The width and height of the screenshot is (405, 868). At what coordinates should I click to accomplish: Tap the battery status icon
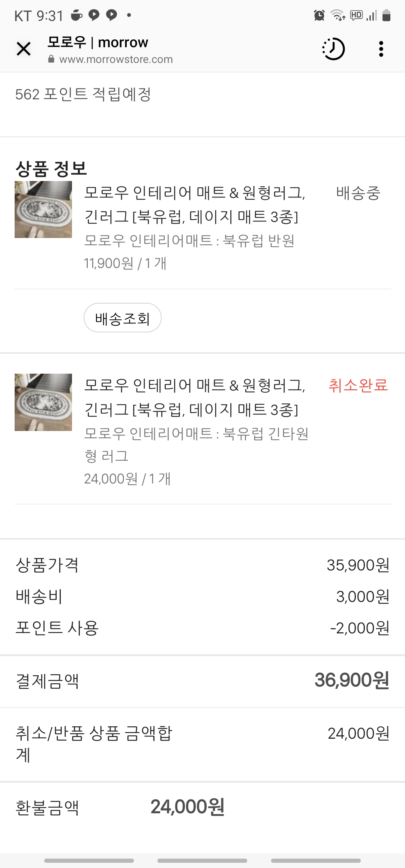click(x=386, y=15)
